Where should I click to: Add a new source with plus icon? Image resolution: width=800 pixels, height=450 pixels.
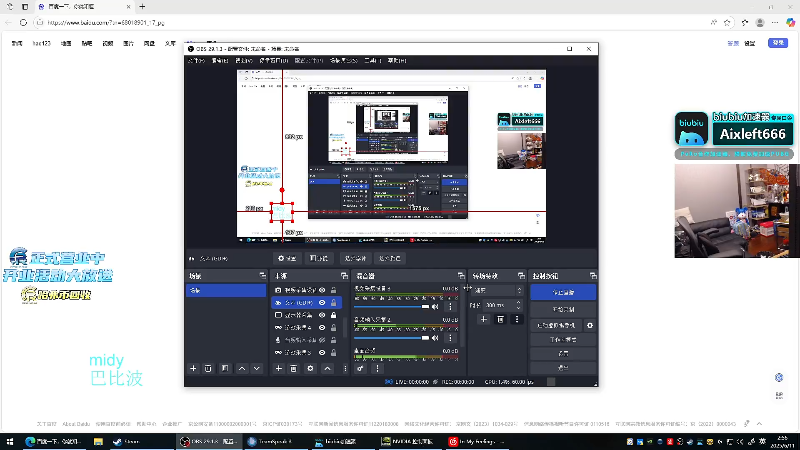(x=279, y=368)
